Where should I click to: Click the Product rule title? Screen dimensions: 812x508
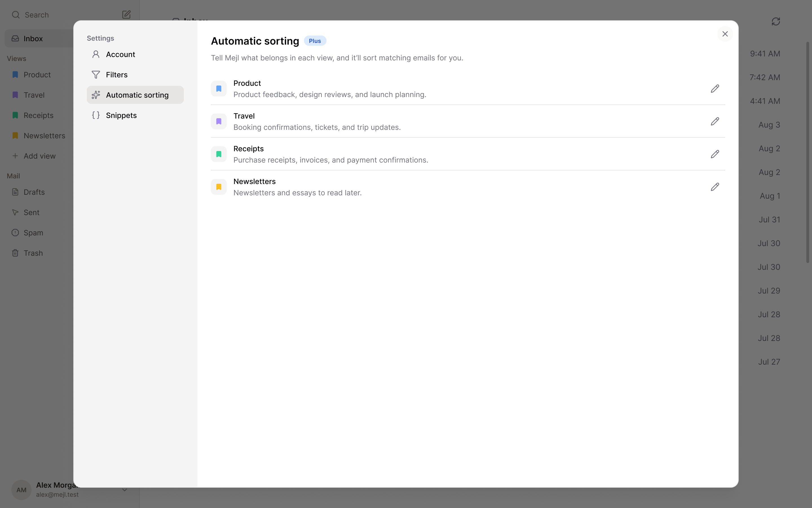(x=247, y=83)
